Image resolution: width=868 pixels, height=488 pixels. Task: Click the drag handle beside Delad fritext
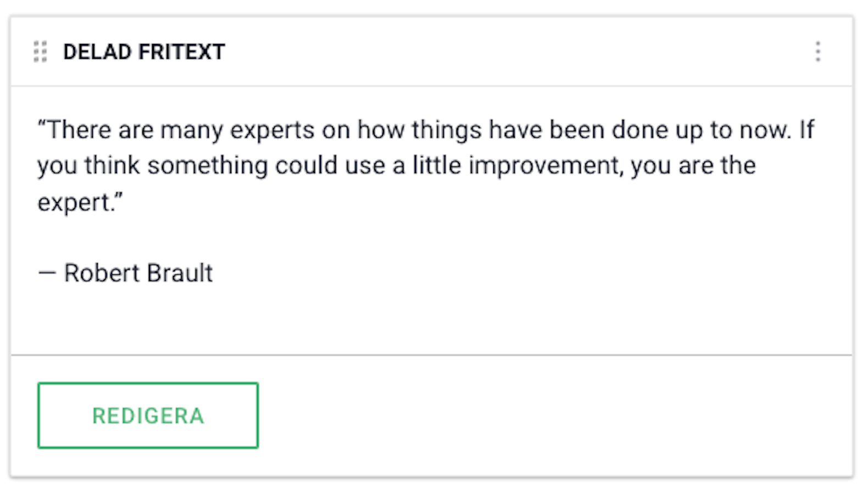(40, 52)
